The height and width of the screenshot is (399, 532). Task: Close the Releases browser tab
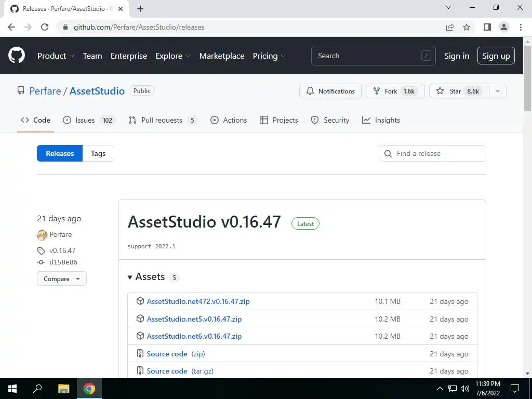click(x=121, y=9)
